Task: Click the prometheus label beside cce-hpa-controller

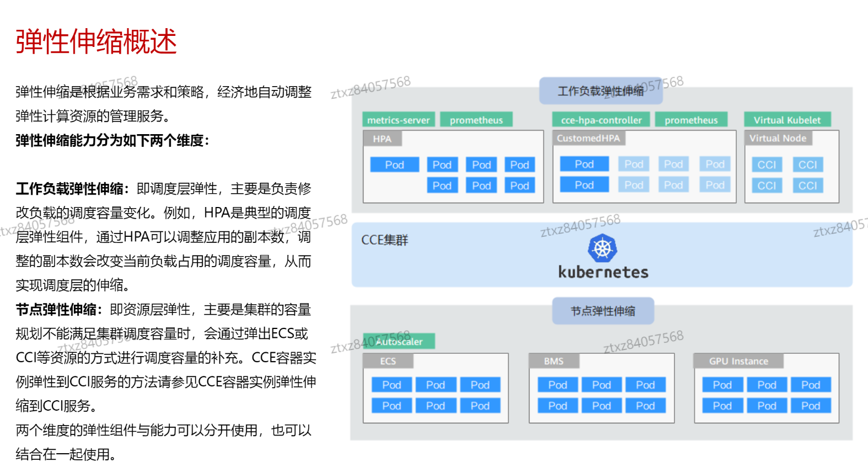Action: tap(691, 120)
